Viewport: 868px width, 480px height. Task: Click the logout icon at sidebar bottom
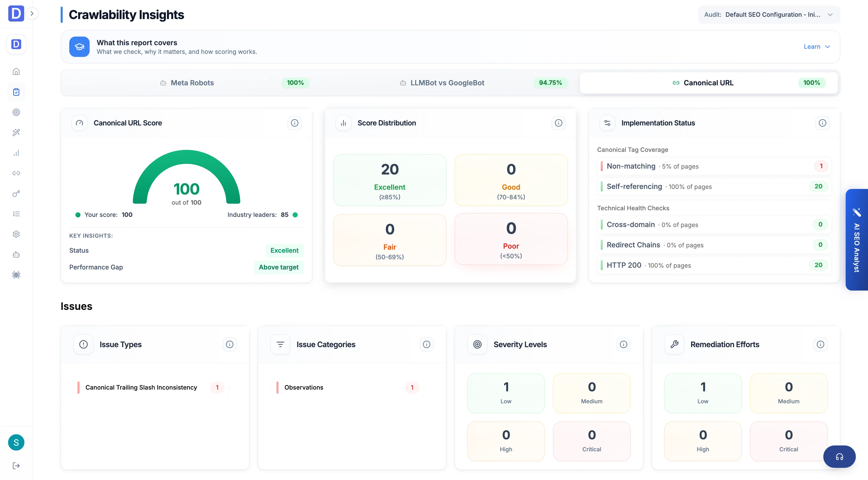coord(16,466)
